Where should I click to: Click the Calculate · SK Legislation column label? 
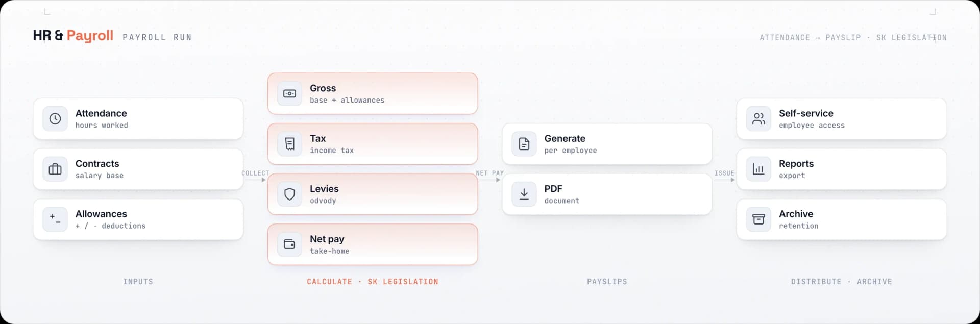click(x=373, y=282)
